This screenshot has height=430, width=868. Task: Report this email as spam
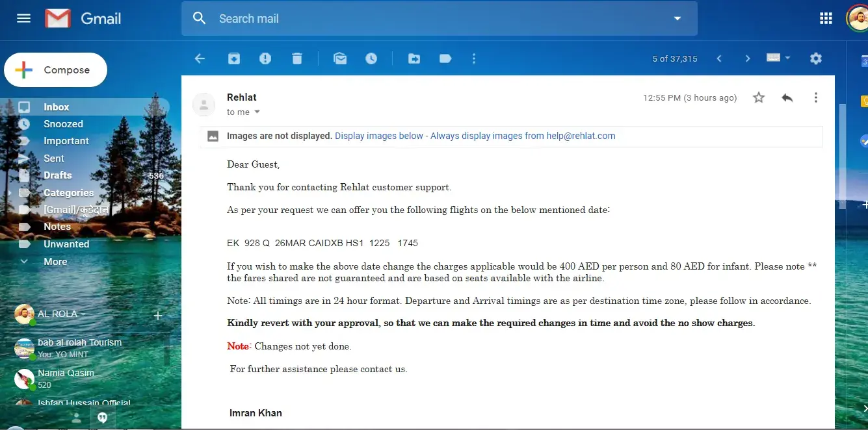coord(265,58)
